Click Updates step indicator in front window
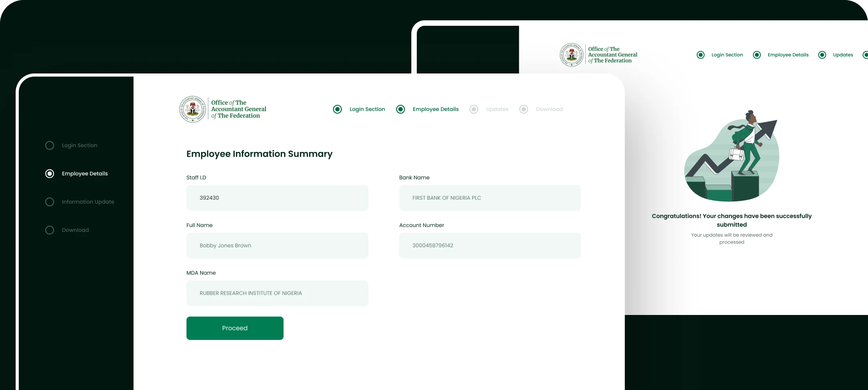Viewport: 868px width, 390px height. coord(474,109)
